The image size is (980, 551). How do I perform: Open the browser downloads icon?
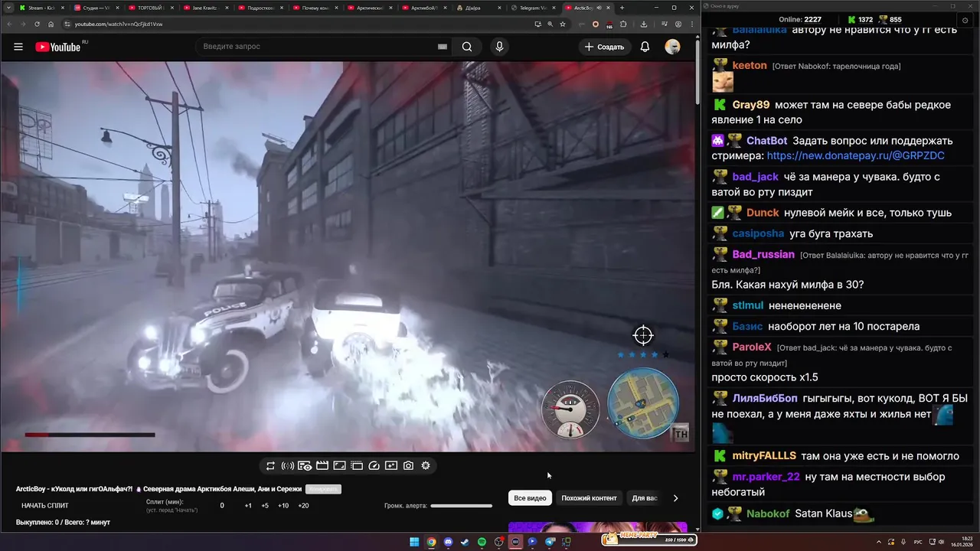pos(643,24)
